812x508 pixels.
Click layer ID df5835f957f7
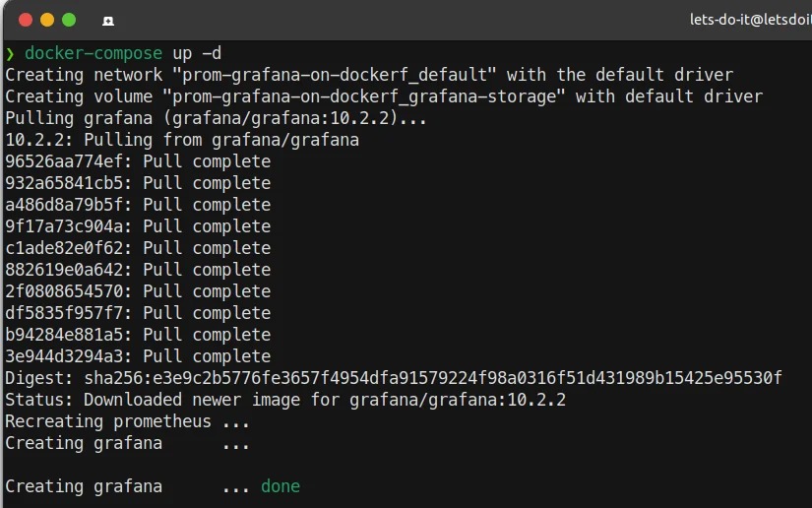69,313
